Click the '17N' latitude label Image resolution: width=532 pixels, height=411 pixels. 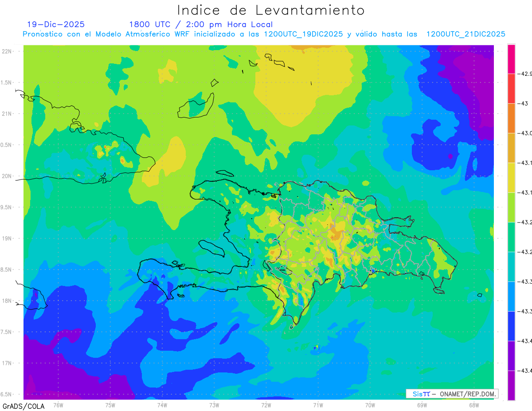[7, 363]
